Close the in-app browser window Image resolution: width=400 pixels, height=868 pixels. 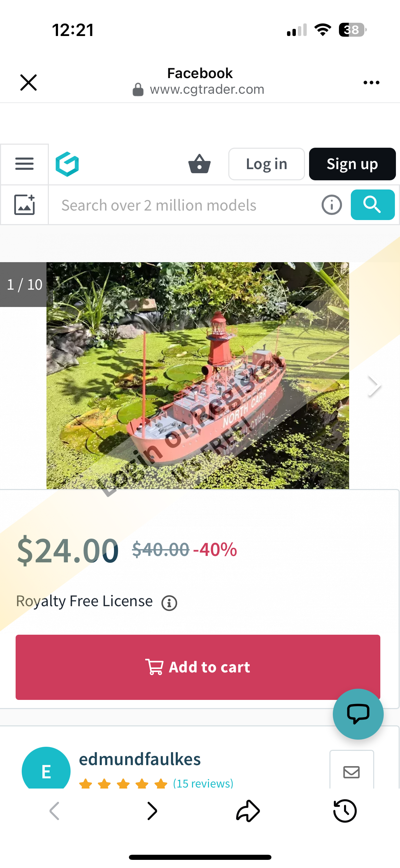(28, 83)
